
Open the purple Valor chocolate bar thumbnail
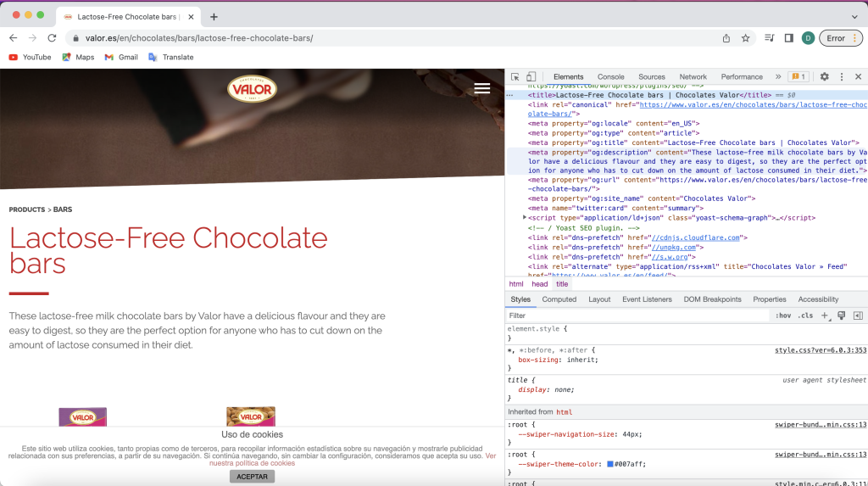pos(82,416)
